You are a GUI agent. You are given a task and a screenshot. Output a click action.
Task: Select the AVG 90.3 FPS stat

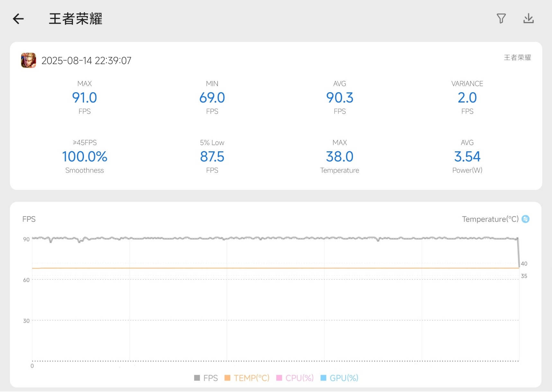tap(339, 98)
